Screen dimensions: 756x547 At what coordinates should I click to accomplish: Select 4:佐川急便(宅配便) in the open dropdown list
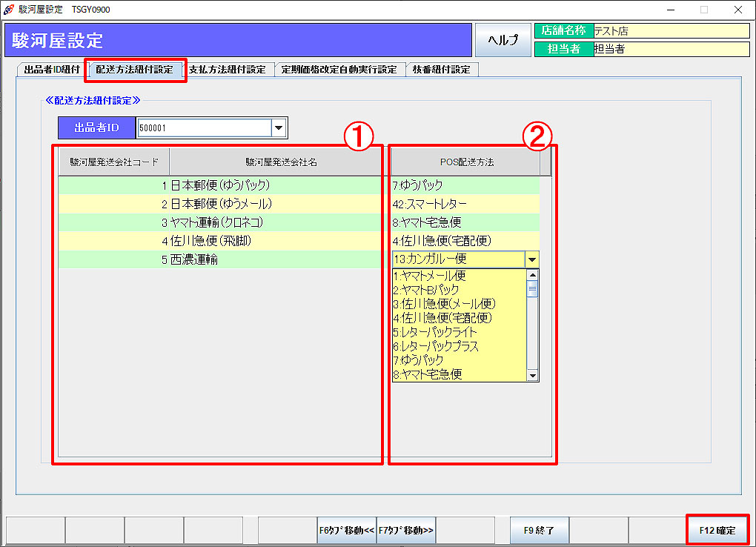point(460,318)
